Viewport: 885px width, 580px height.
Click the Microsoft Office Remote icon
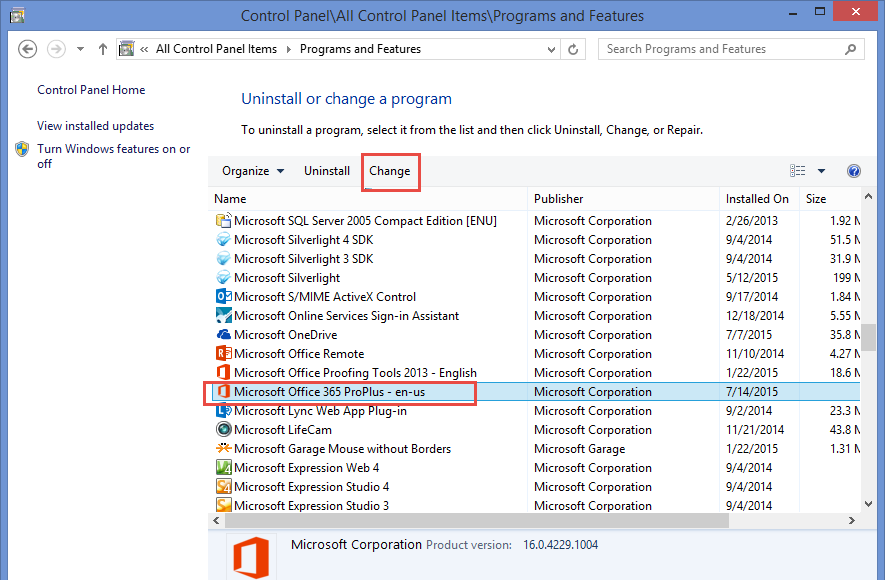(224, 354)
